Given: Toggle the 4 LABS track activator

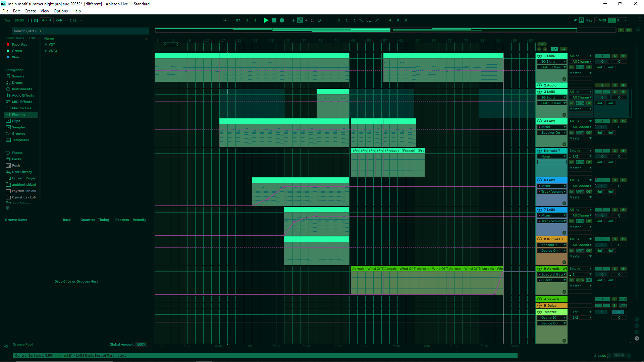Looking at the screenshot, I should coord(602,121).
